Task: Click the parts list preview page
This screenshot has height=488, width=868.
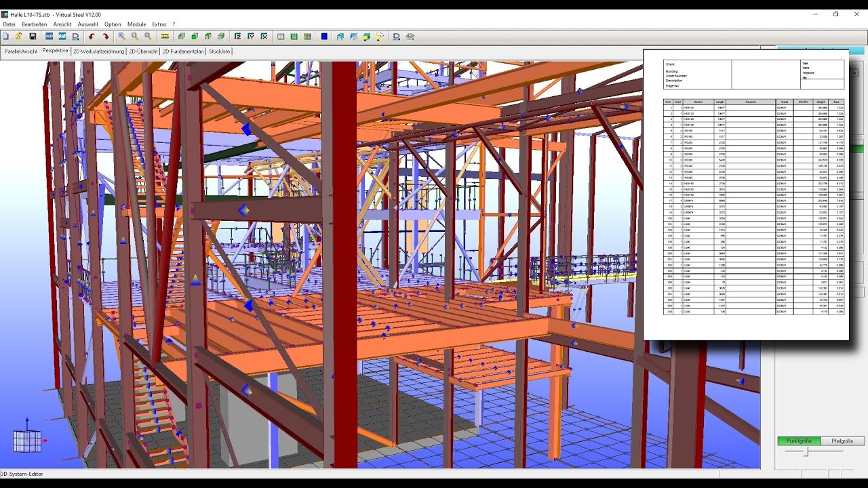Action: pos(746,195)
